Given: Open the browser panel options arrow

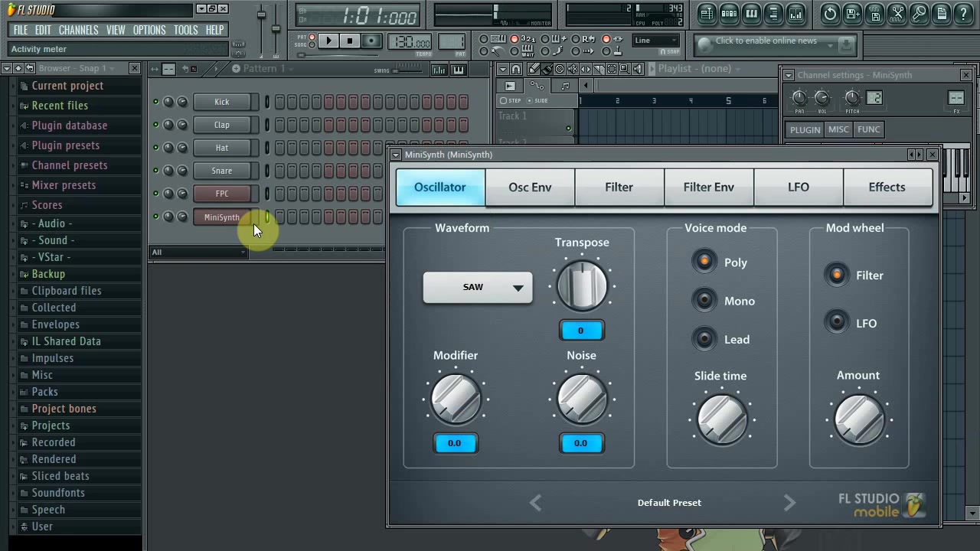Looking at the screenshot, I should click(7, 68).
